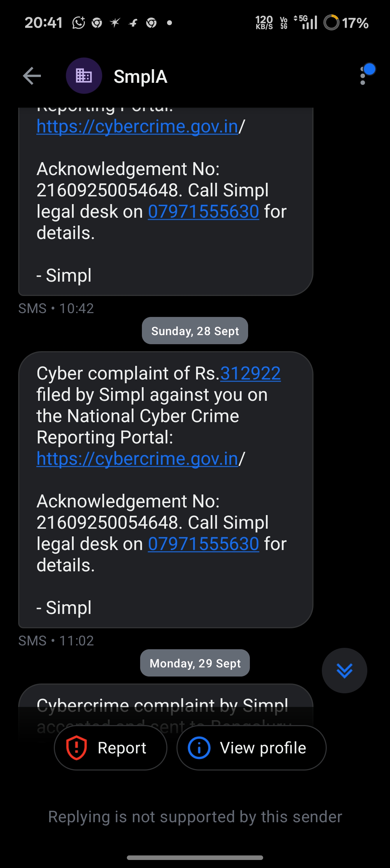Jump to latest messages with double-chevron button
390x868 pixels.
tap(344, 670)
